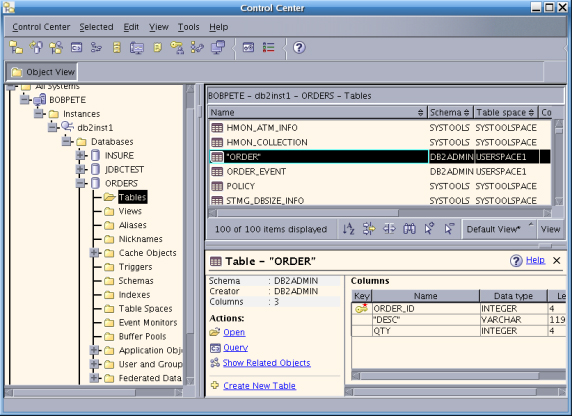The height and width of the screenshot is (416, 572).
Task: Click the double monitor toolbar icon
Action: coord(218,47)
